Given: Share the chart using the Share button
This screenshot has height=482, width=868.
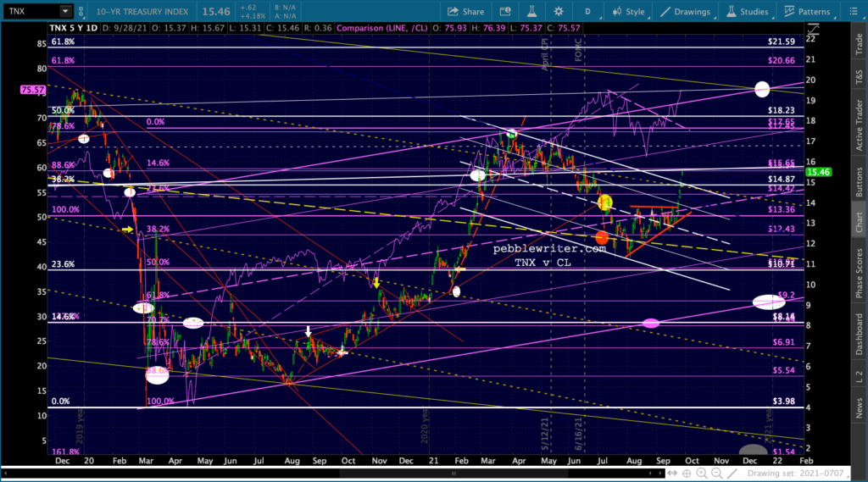Looking at the screenshot, I should click(x=465, y=11).
